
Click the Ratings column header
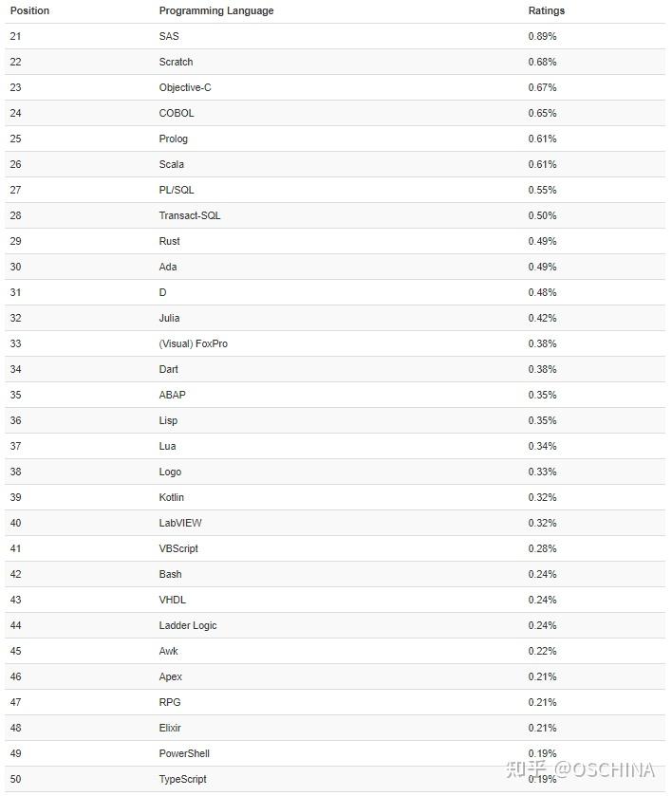coord(546,10)
